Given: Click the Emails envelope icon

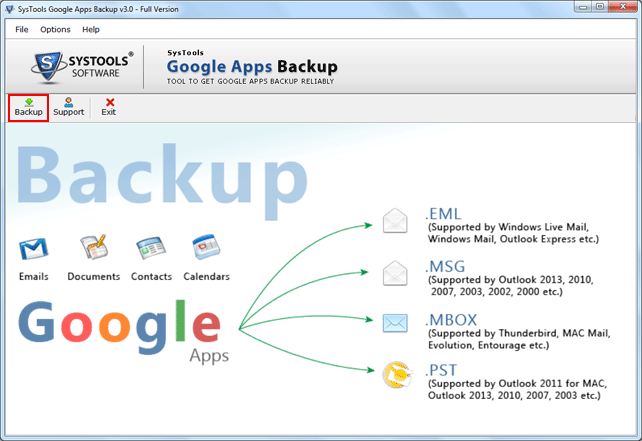Looking at the screenshot, I should [33, 249].
